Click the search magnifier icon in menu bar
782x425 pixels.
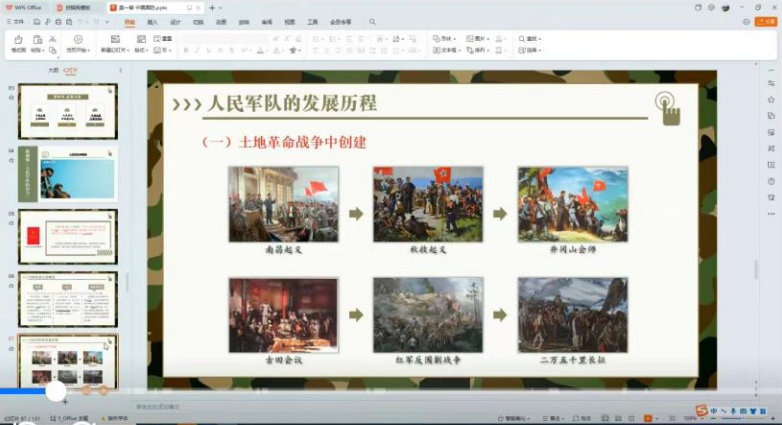coord(373,22)
